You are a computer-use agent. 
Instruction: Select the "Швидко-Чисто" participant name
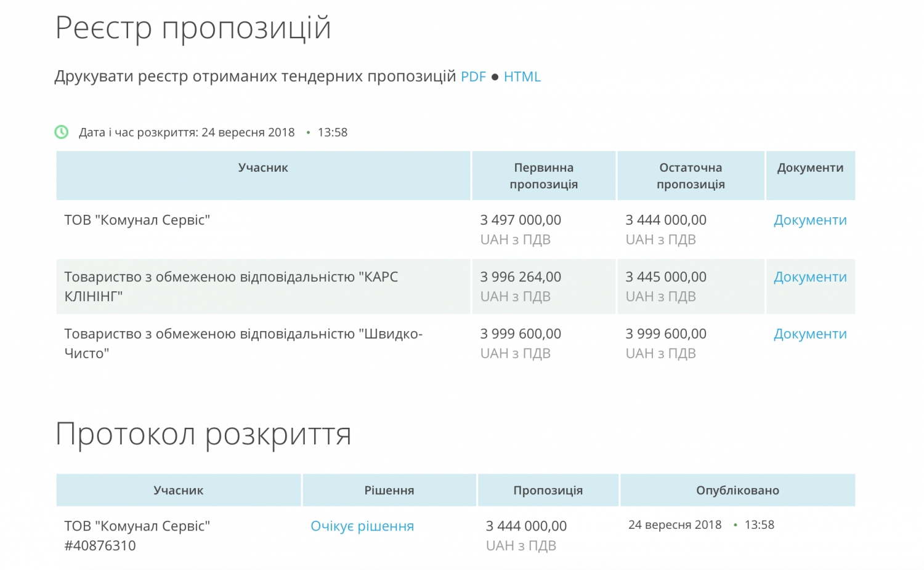243,343
